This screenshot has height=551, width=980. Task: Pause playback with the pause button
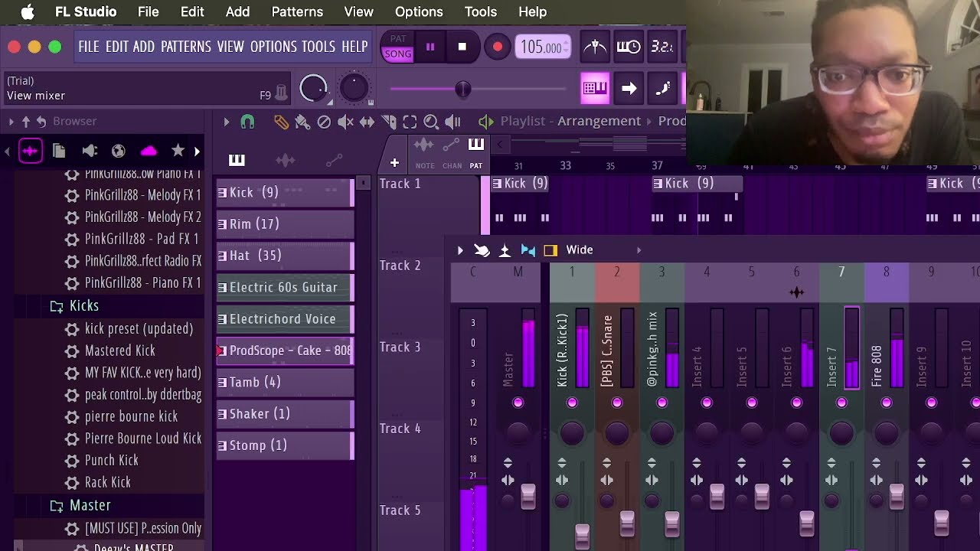coord(430,47)
